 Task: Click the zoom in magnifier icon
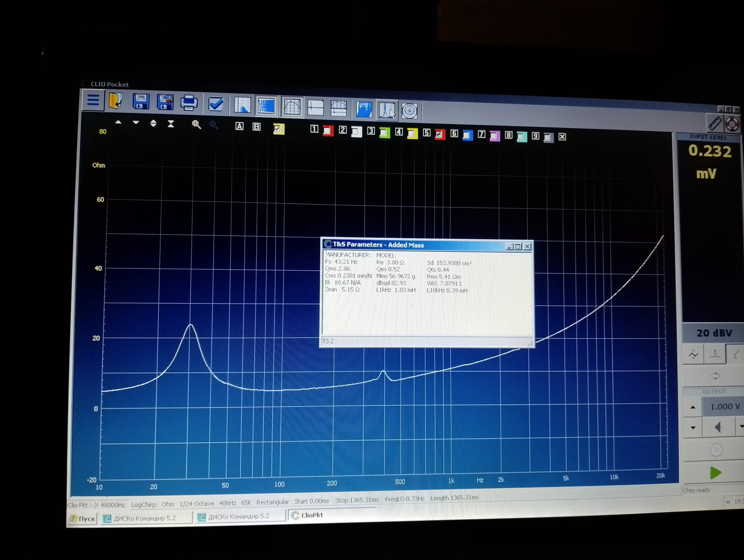[196, 125]
